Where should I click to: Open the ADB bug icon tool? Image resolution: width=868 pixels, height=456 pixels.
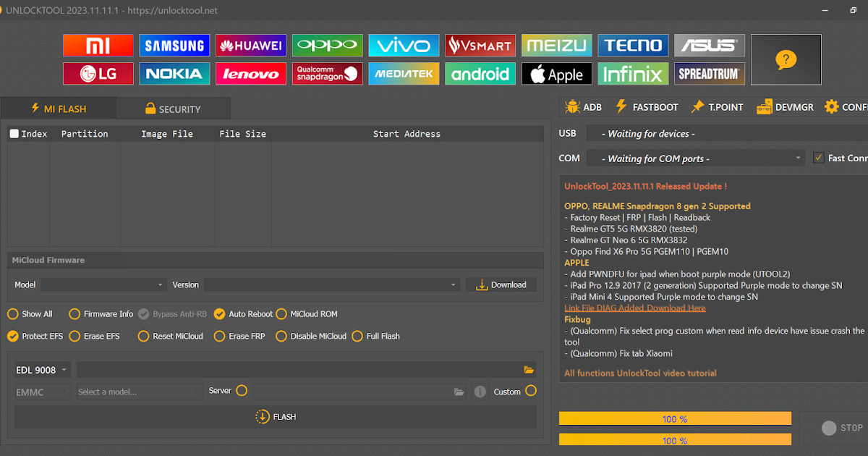coord(583,107)
